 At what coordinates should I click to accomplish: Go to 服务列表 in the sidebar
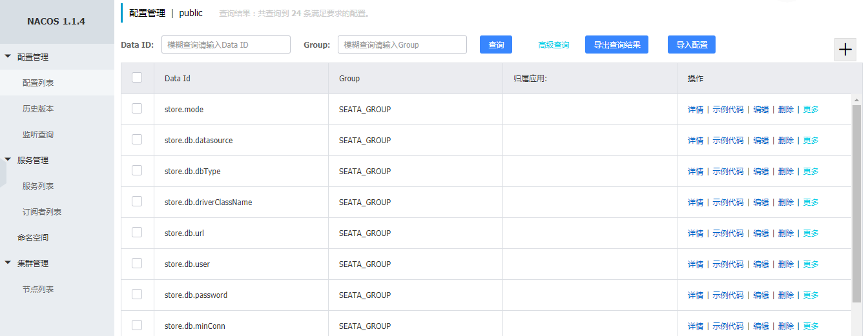[38, 186]
